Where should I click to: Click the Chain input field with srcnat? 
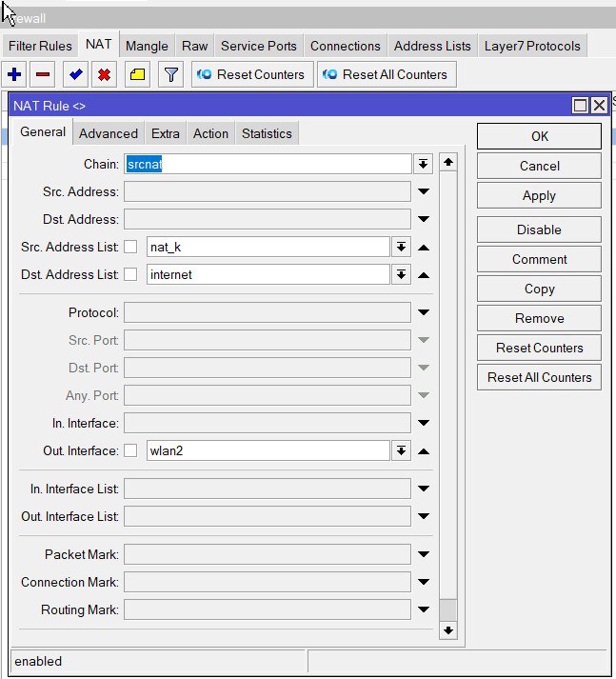point(268,164)
